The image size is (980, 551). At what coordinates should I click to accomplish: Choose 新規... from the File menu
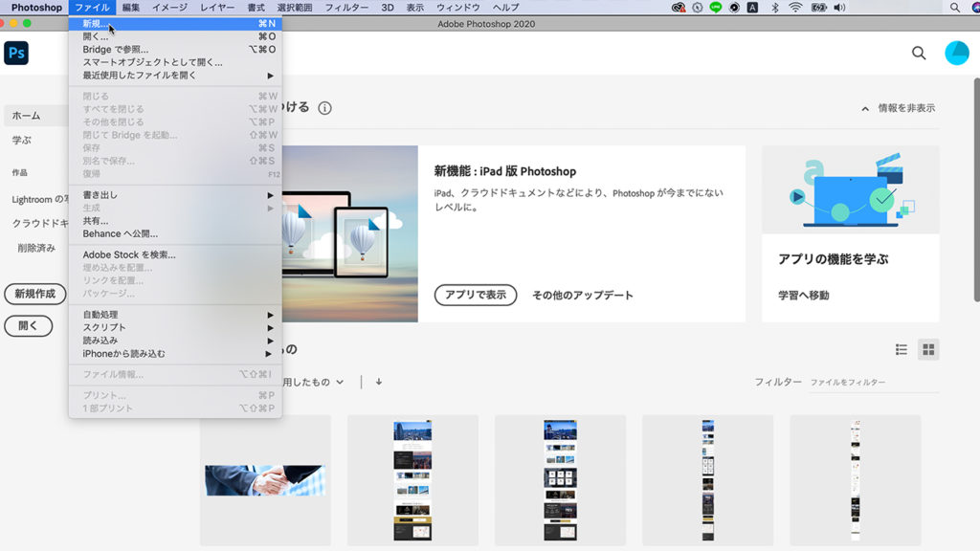[176, 24]
